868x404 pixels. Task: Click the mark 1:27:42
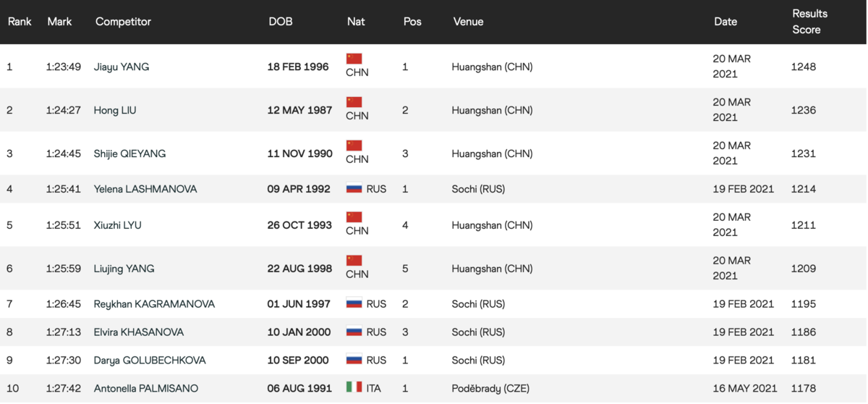(63, 389)
